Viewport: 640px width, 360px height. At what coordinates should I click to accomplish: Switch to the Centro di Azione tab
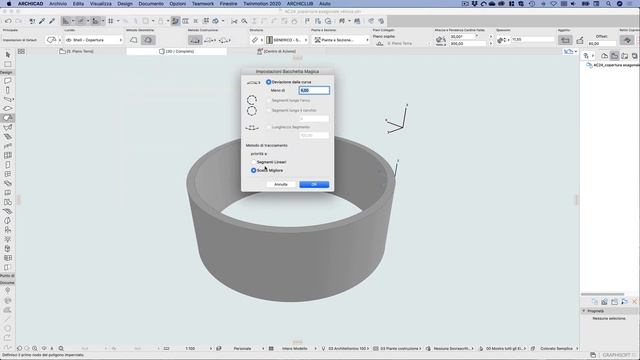(x=277, y=51)
